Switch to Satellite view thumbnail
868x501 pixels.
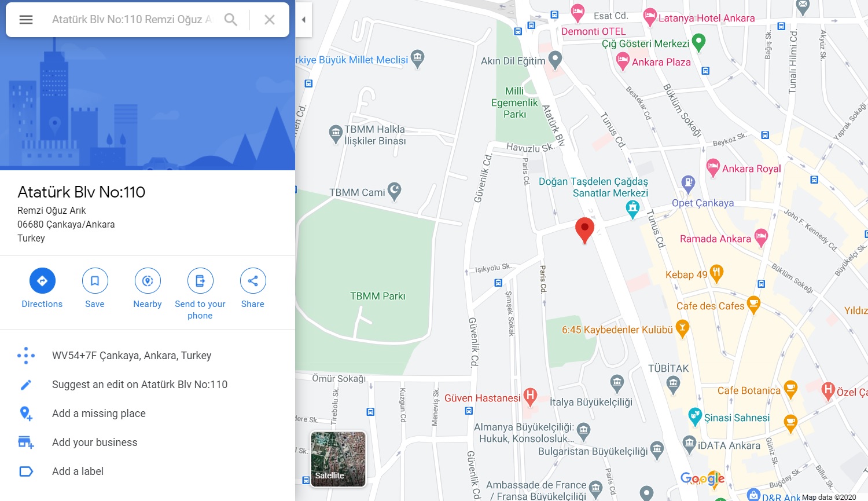[x=339, y=459]
